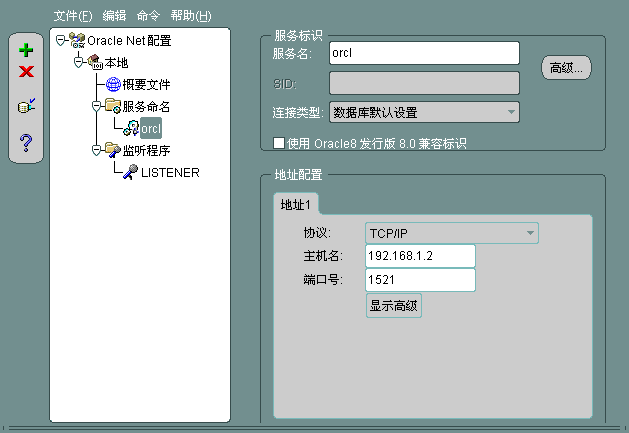Image resolution: width=629 pixels, height=433 pixels.
Task: Click the red X delete icon
Action: (x=26, y=71)
